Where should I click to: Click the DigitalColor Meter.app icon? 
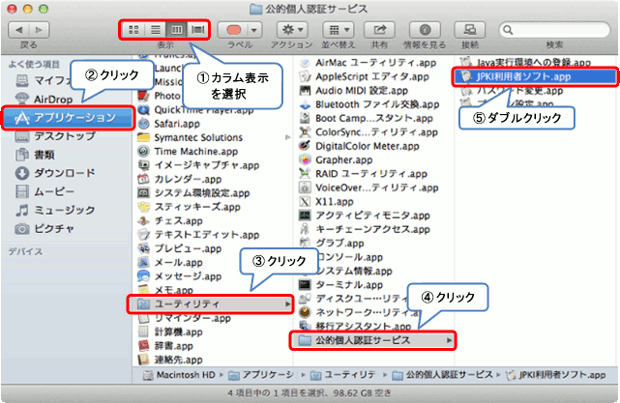click(305, 146)
